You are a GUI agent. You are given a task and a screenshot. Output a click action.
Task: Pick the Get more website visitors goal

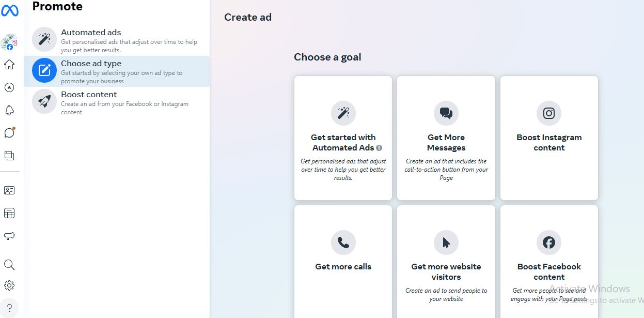(446, 261)
